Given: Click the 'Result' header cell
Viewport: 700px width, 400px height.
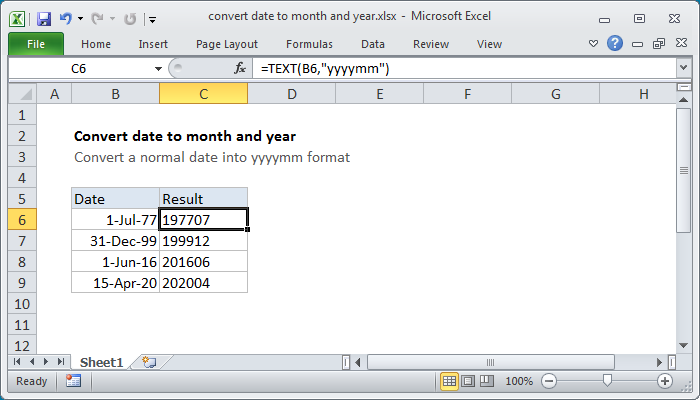Looking at the screenshot, I should [204, 199].
